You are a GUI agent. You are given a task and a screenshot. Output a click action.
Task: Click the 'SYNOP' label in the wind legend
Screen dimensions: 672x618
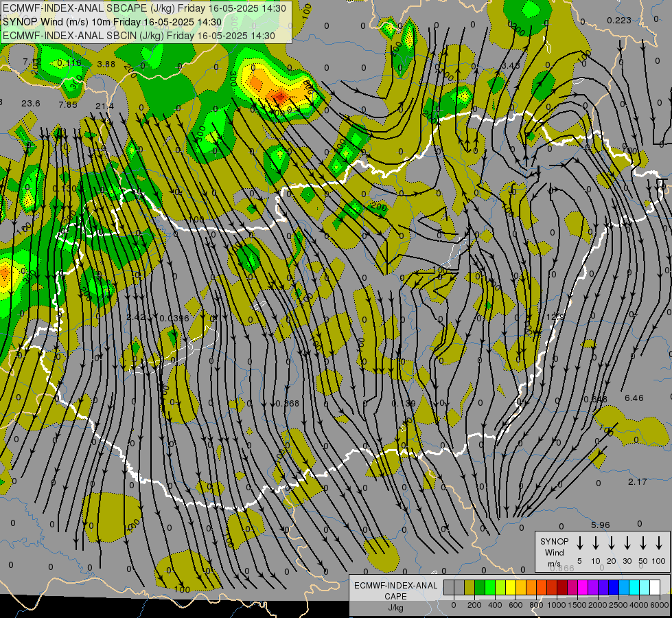554,541
